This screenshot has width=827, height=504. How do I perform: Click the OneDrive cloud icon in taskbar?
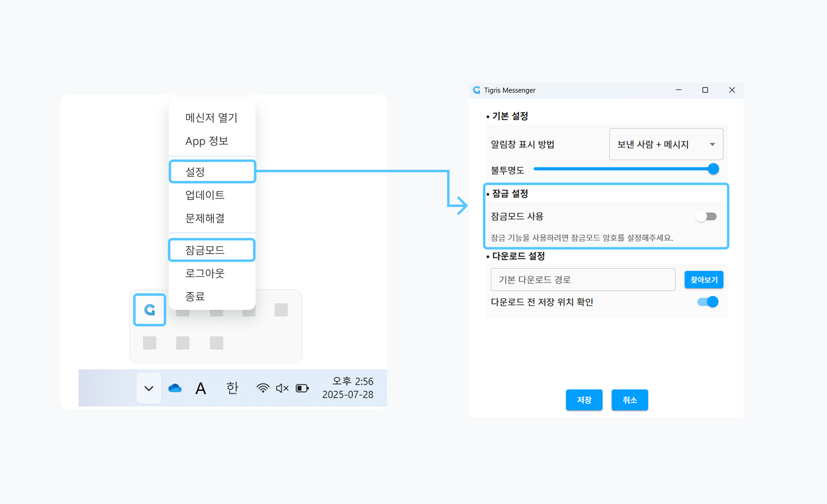tap(175, 388)
